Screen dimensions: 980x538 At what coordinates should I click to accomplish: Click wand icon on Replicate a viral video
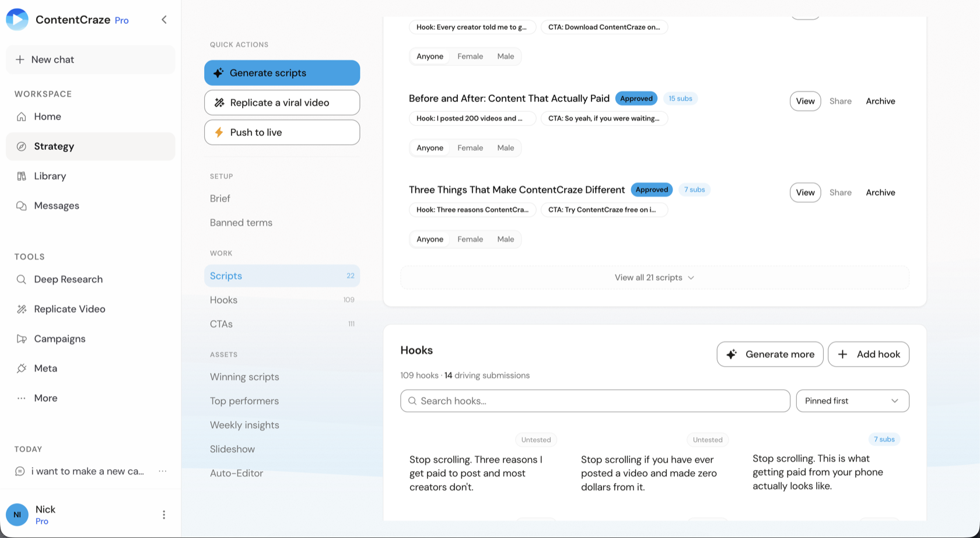pyautogui.click(x=219, y=103)
